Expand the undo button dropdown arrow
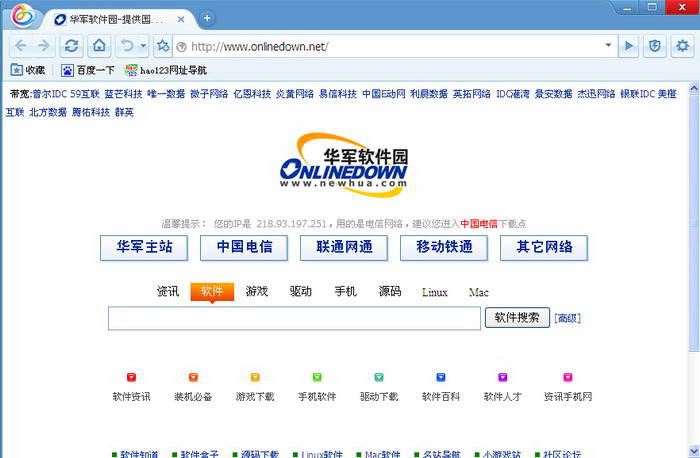Screen dimensions: 700x458 143,45
